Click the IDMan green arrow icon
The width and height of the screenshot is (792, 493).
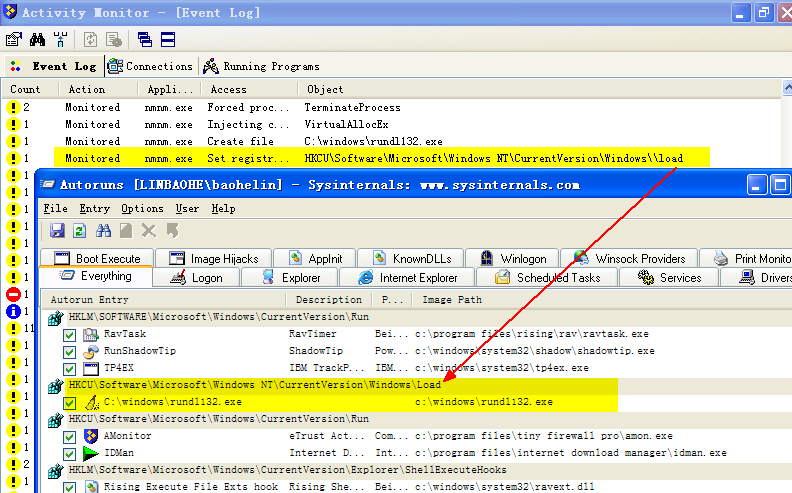(x=91, y=453)
